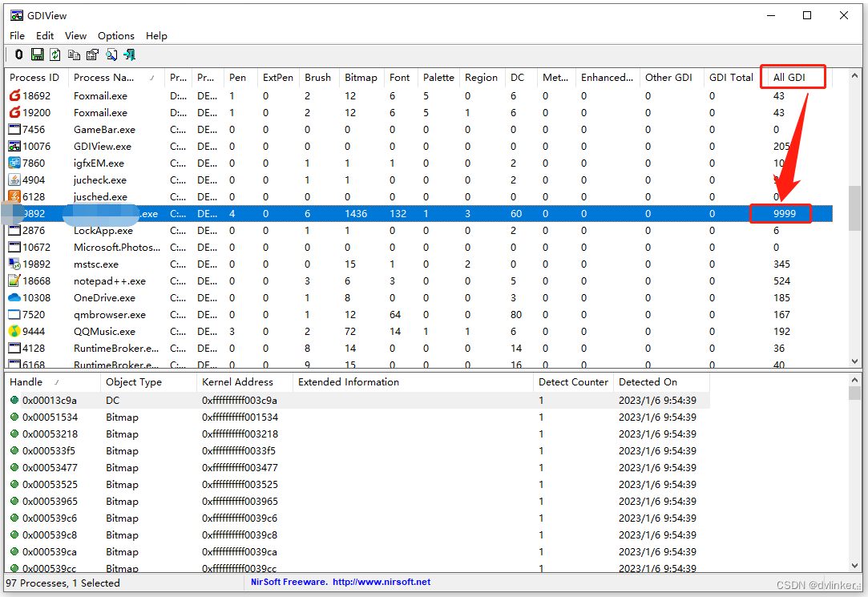This screenshot has width=868, height=597.
Task: Open the File menu
Action: click(x=17, y=35)
